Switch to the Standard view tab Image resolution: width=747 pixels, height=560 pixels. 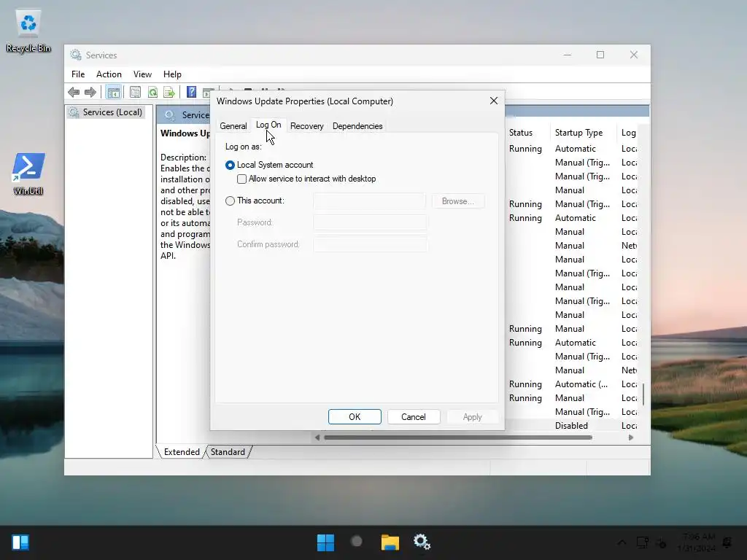tap(228, 452)
